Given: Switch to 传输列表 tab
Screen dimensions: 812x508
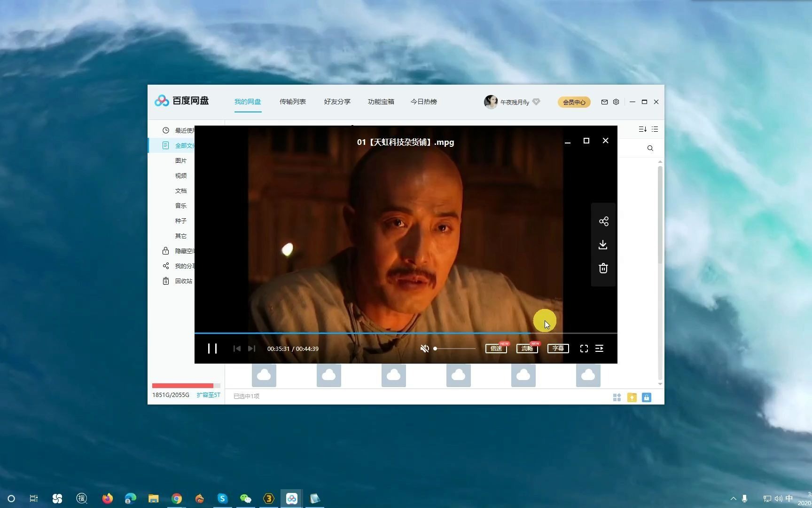Looking at the screenshot, I should click(293, 102).
